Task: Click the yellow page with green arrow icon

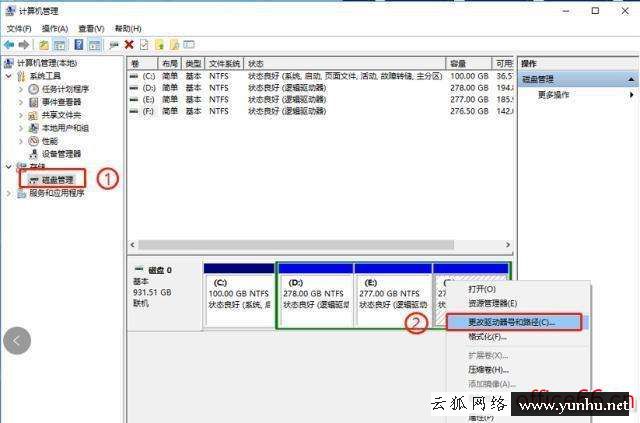Action: 159,45
